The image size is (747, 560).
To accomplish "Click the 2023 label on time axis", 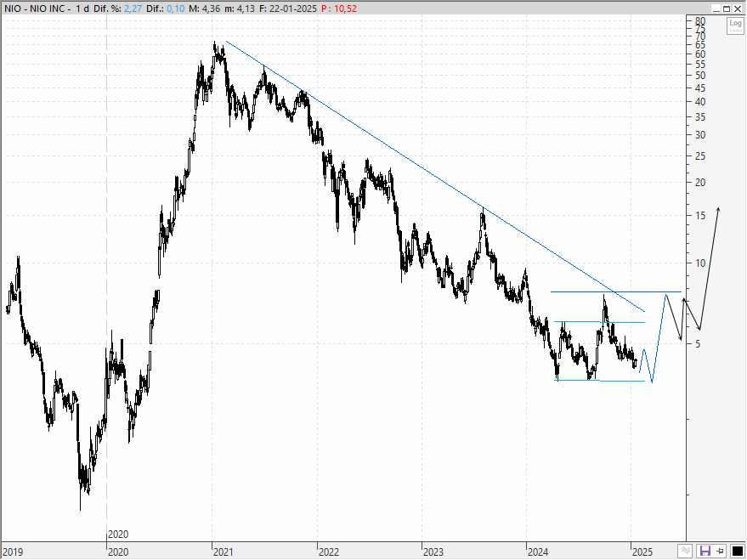I will point(433,552).
